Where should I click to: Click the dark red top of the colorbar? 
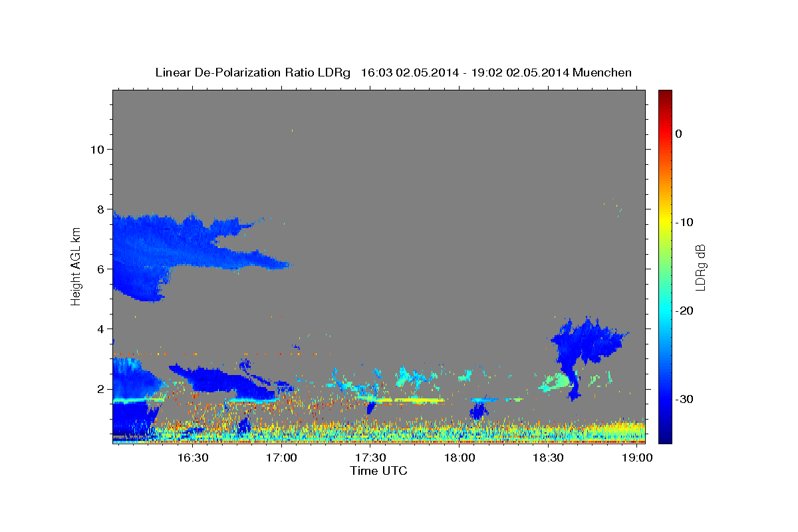665,94
